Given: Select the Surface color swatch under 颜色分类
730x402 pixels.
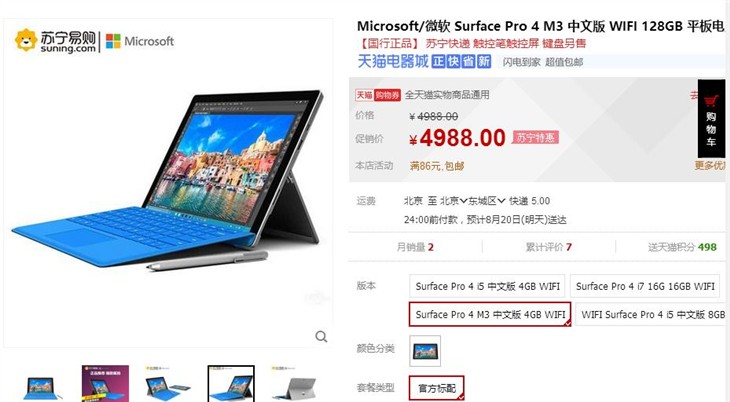Looking at the screenshot, I should click(x=425, y=351).
